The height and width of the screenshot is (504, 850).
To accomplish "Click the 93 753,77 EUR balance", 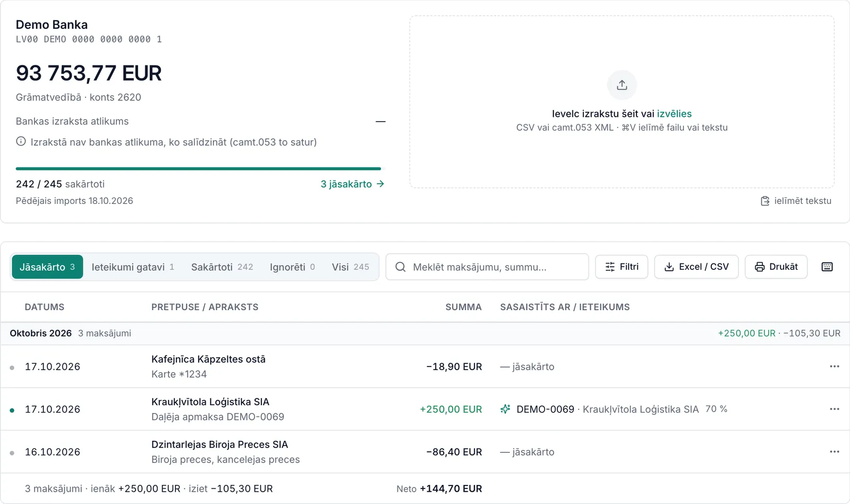I will pos(89,73).
